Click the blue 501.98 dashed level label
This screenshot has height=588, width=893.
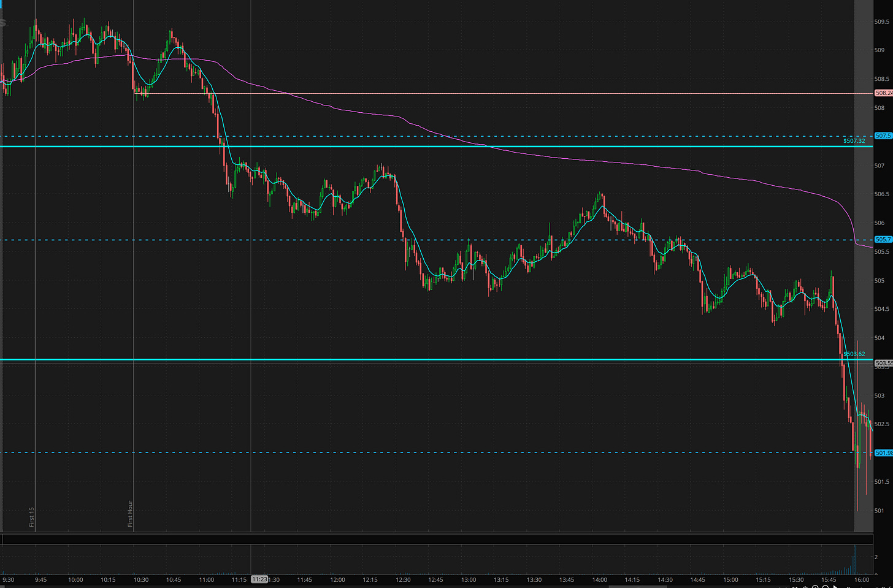(x=883, y=453)
